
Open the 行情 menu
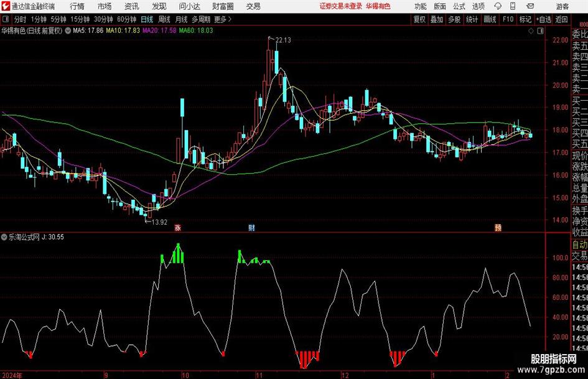pos(77,6)
